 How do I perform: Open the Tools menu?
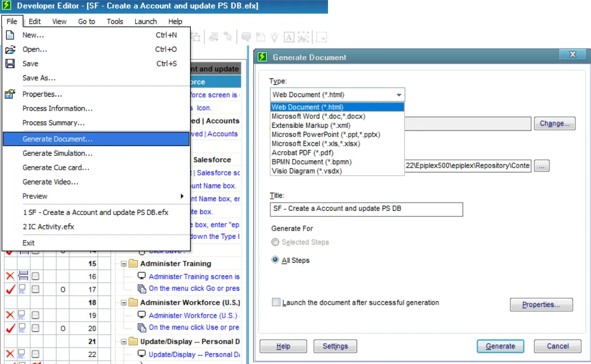click(x=114, y=21)
